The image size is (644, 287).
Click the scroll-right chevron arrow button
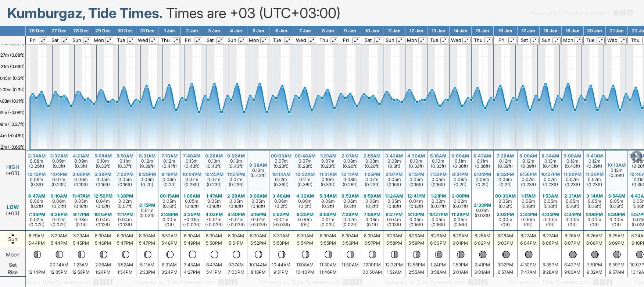[x=637, y=156]
